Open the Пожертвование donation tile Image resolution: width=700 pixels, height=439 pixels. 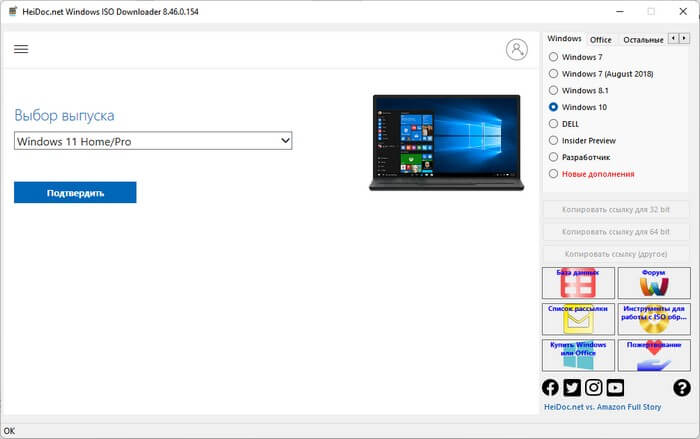point(654,355)
